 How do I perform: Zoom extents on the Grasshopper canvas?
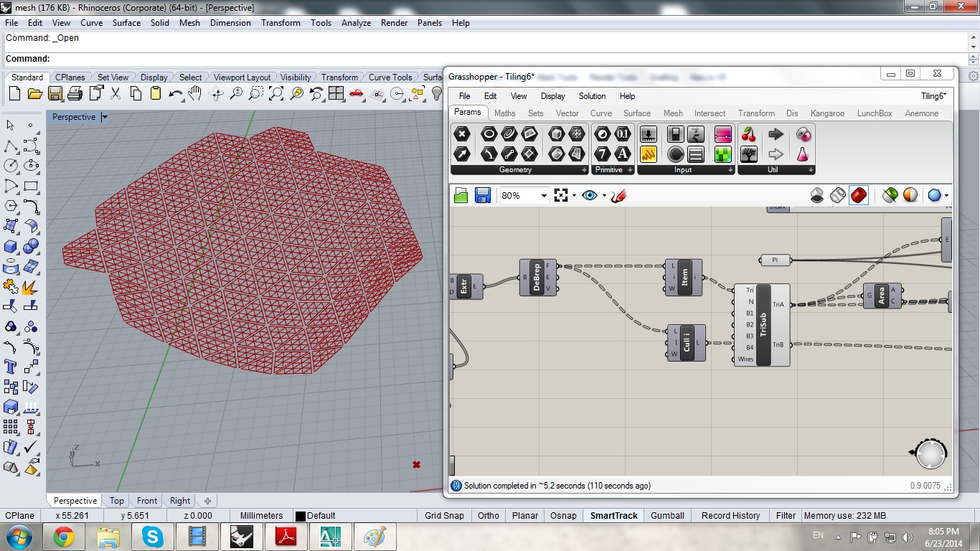click(561, 195)
